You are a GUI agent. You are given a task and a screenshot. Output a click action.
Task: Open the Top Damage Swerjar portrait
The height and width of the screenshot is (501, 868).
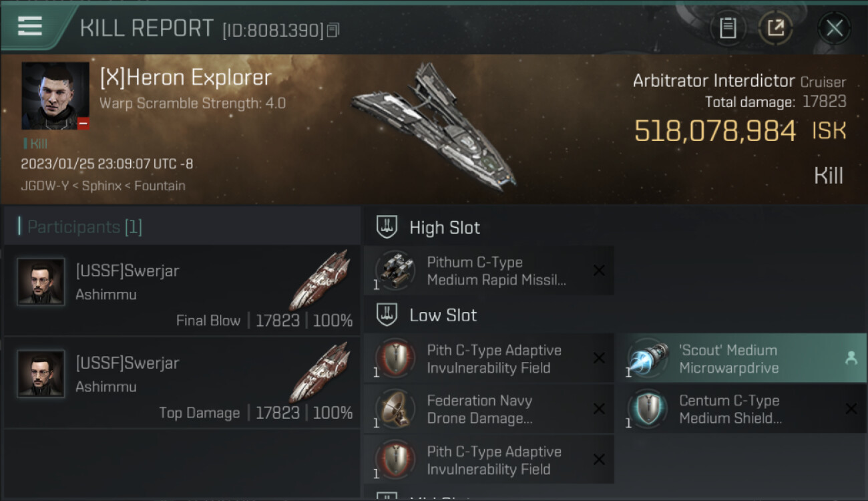pos(41,374)
